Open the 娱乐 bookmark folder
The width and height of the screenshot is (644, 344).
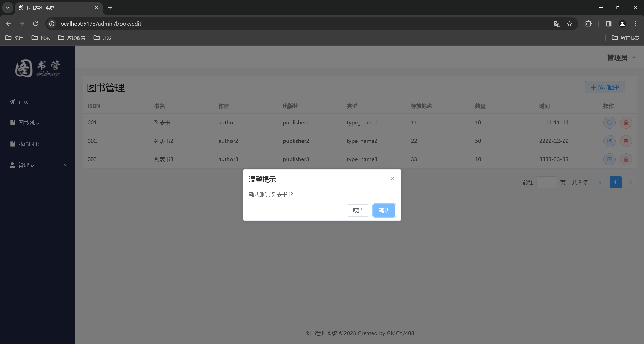click(x=41, y=38)
